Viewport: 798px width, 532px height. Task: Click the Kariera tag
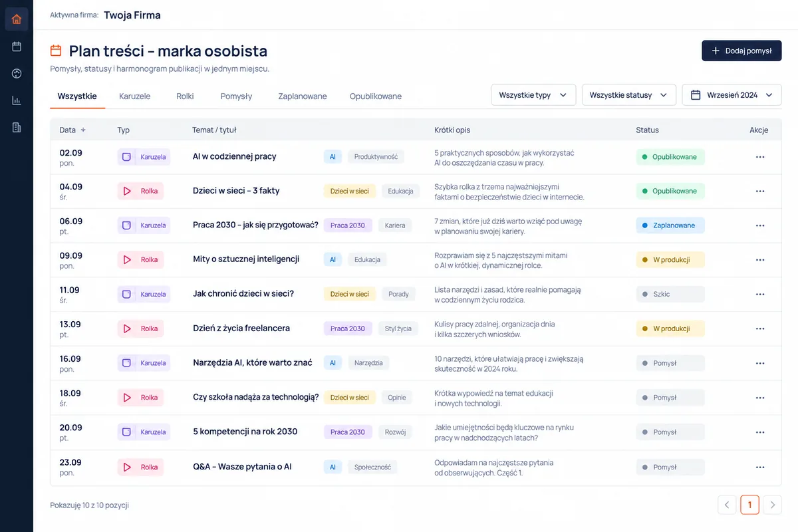[x=395, y=225]
